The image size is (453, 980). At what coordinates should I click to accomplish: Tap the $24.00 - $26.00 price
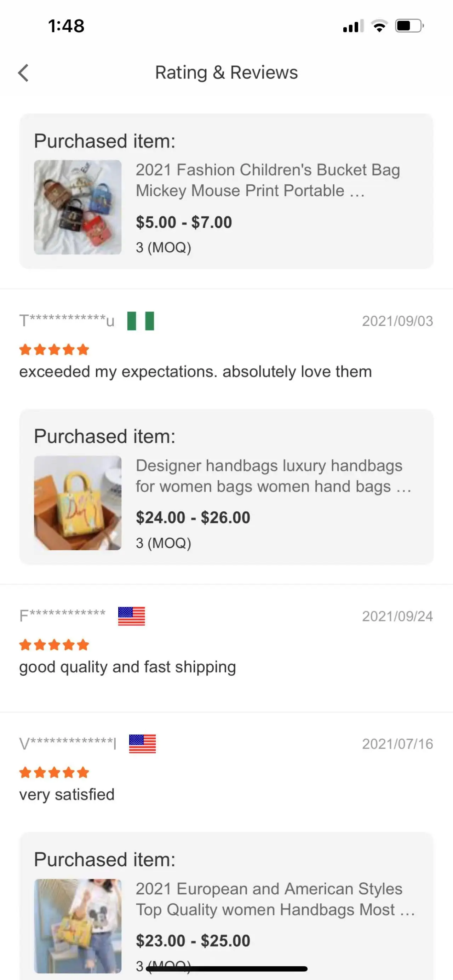193,517
